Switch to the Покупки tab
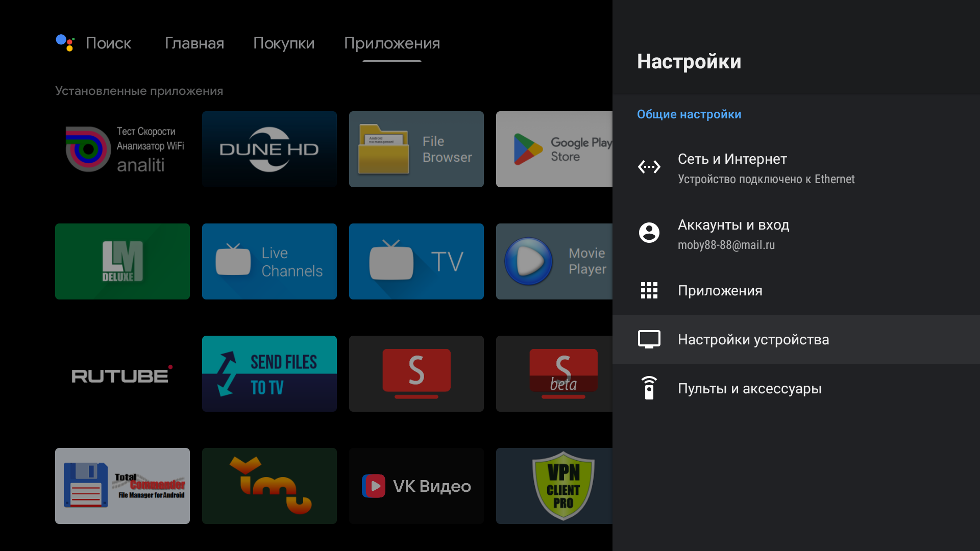Image resolution: width=980 pixels, height=551 pixels. click(x=284, y=43)
